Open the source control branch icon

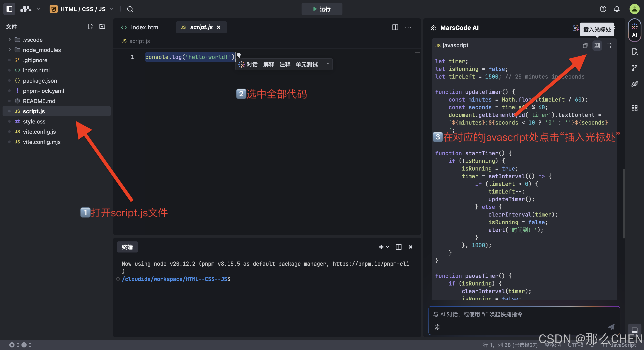(634, 68)
